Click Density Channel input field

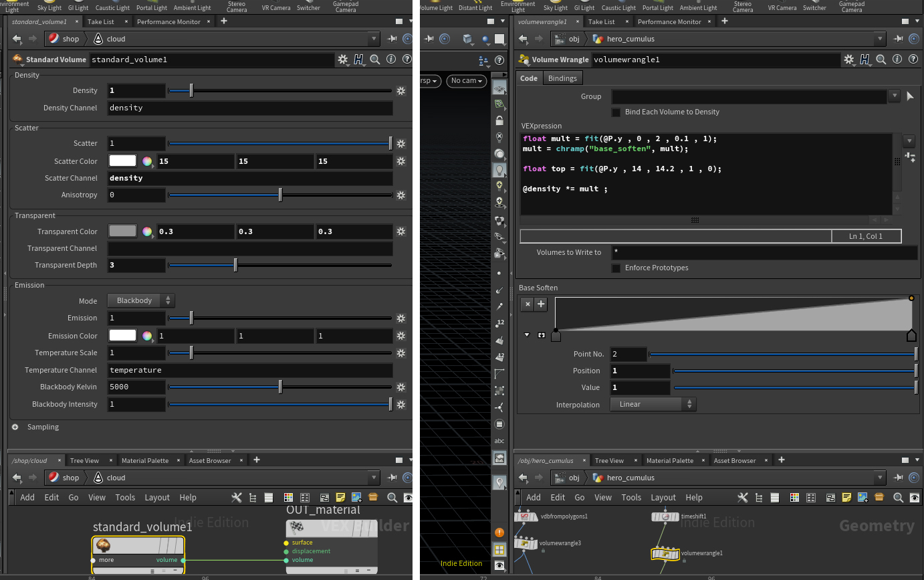pos(250,108)
